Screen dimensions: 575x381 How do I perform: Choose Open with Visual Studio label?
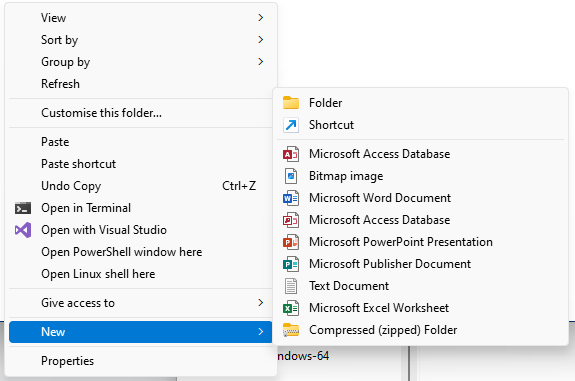point(104,230)
